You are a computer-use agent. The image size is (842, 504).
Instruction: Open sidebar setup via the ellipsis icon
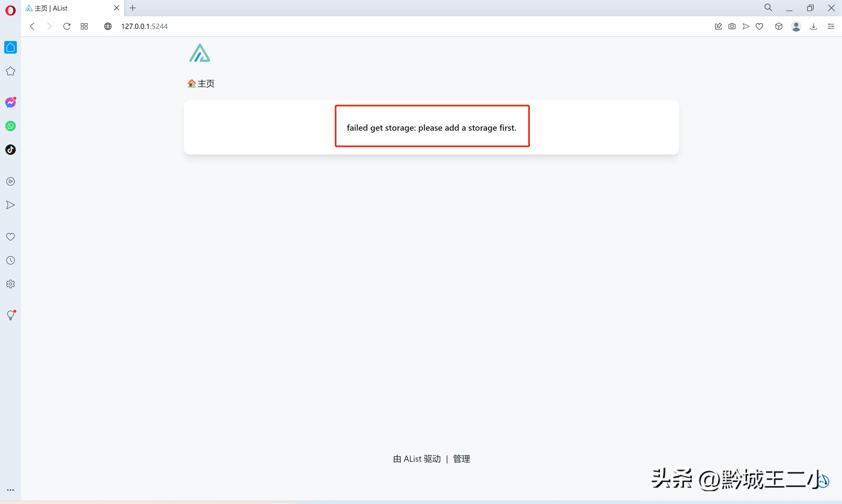(10, 490)
